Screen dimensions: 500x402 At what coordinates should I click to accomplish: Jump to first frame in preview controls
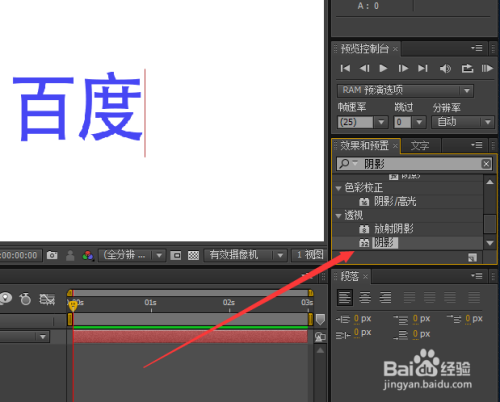point(345,69)
